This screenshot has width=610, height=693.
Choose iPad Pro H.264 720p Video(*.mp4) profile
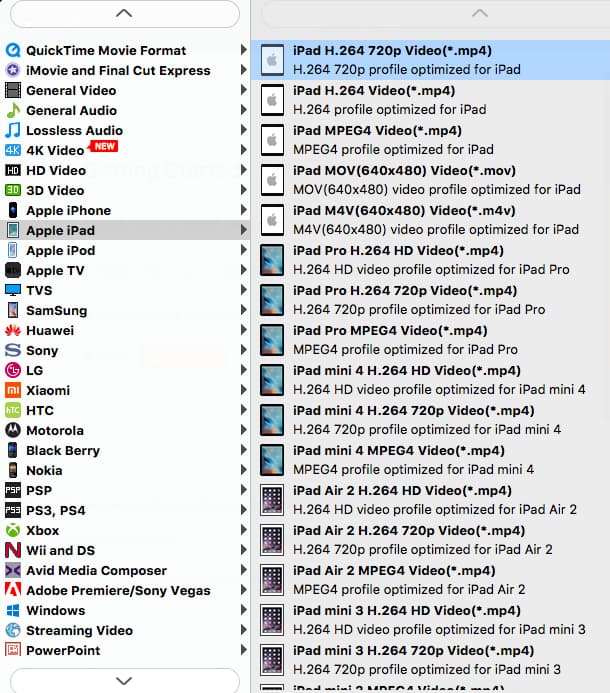[431, 300]
